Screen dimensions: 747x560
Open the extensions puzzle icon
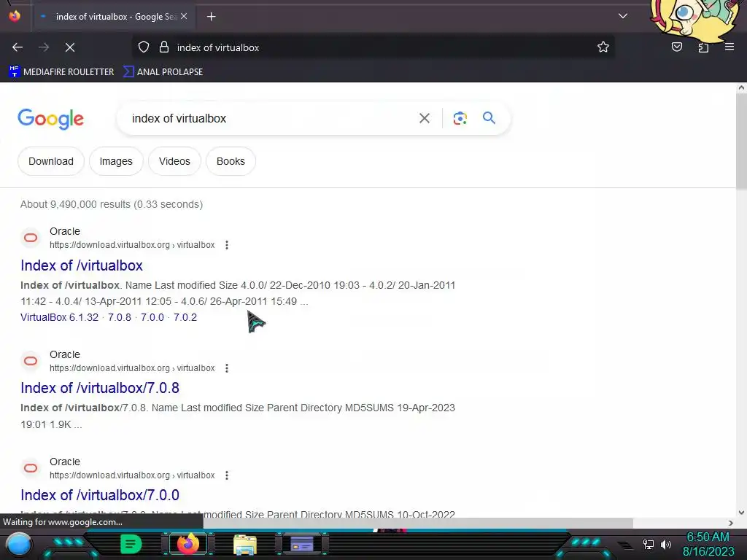tap(703, 47)
